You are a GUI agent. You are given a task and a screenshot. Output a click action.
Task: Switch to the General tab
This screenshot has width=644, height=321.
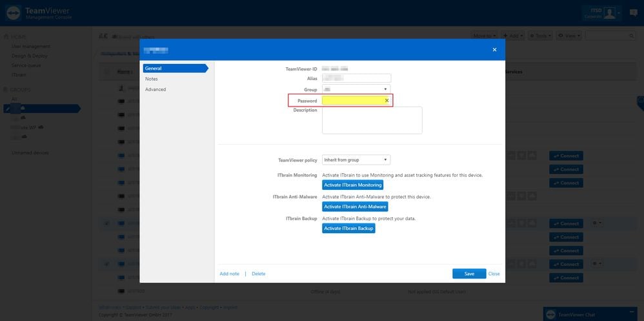point(176,68)
